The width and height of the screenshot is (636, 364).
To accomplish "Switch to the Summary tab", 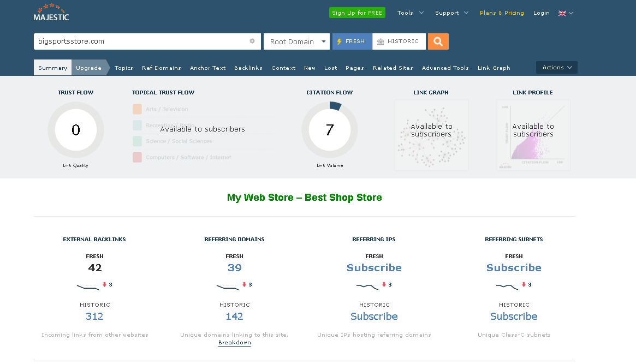I will 53,68.
